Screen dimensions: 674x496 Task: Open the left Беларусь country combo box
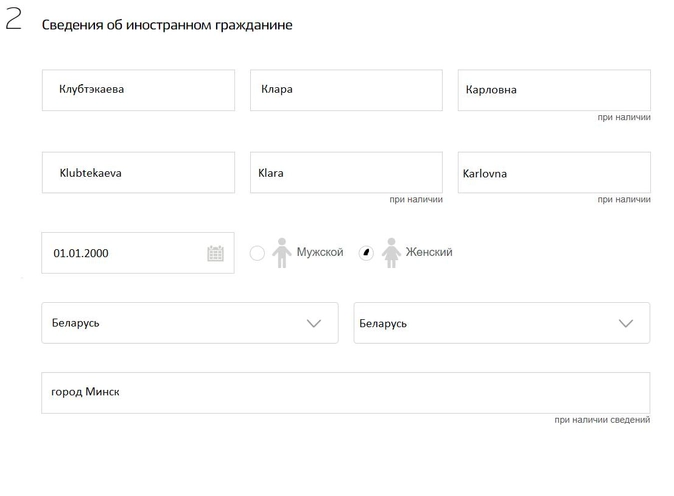coord(190,323)
